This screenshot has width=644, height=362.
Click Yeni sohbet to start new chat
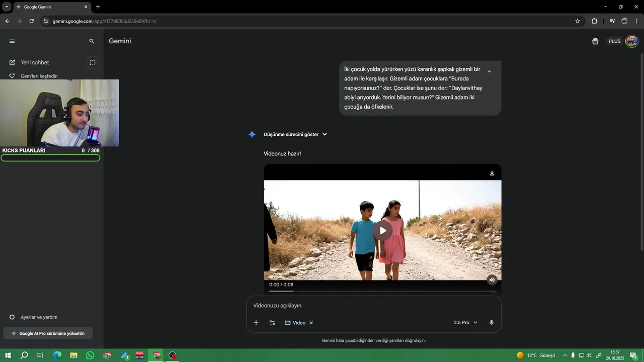pos(35,62)
